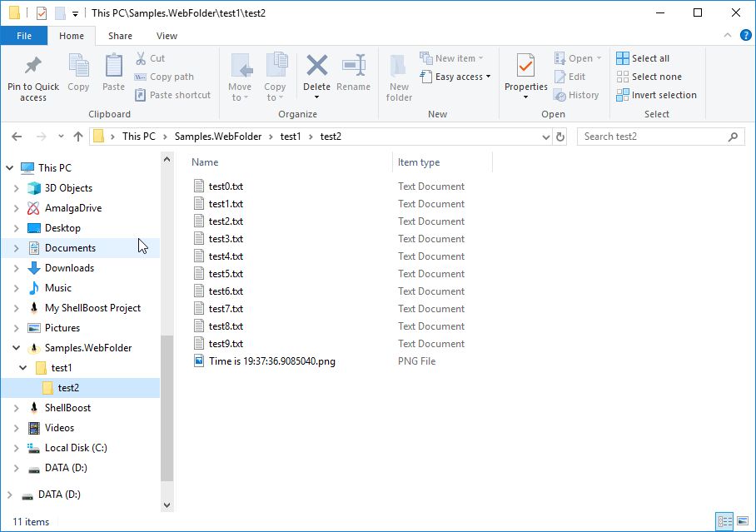Click test1 breadcrumb in address bar
The width and height of the screenshot is (756, 532).
click(291, 137)
